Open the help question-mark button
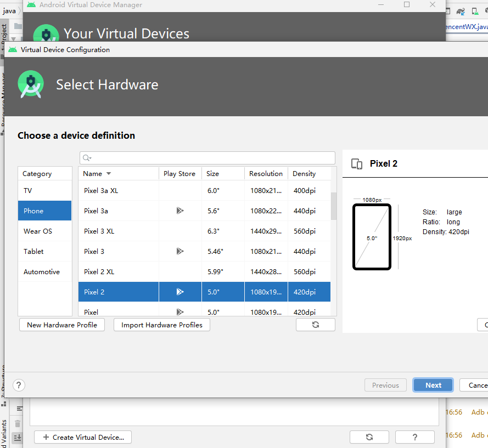This screenshot has width=488, height=448. (19, 385)
